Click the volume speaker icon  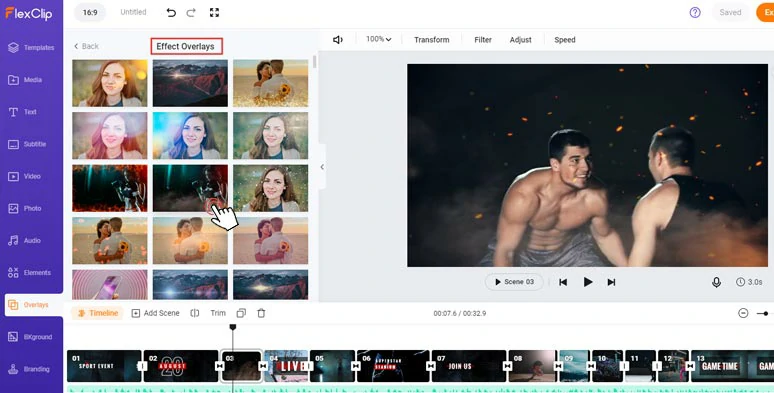338,39
